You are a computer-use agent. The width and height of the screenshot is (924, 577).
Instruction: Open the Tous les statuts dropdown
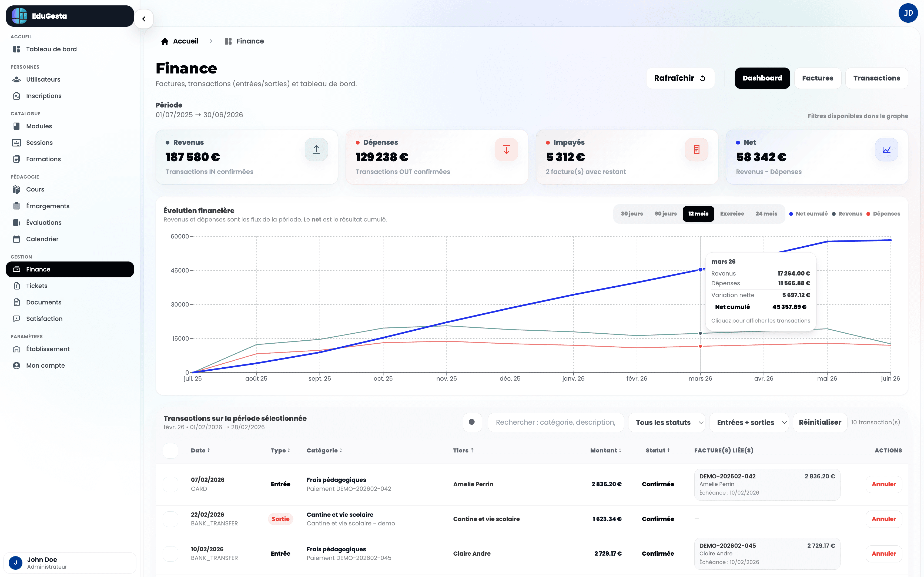point(666,422)
